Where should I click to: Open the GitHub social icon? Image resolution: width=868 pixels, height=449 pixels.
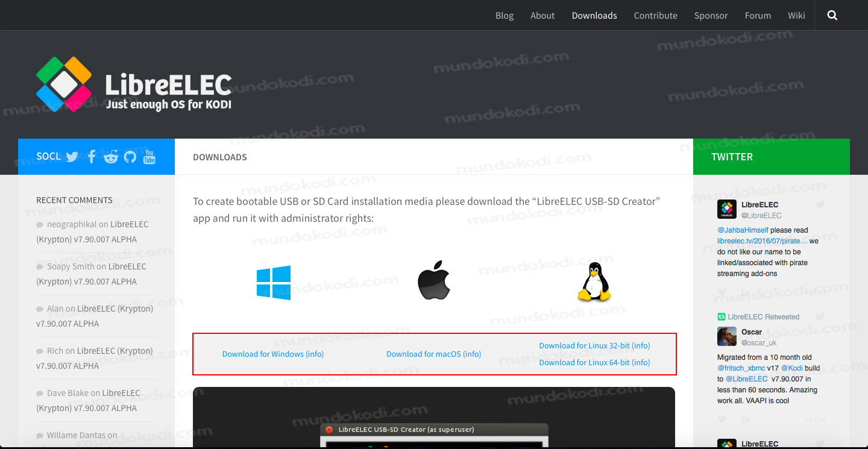[130, 157]
